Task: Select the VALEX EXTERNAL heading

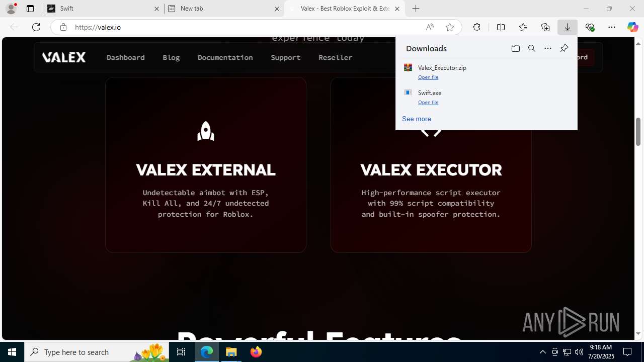Action: [x=206, y=170]
